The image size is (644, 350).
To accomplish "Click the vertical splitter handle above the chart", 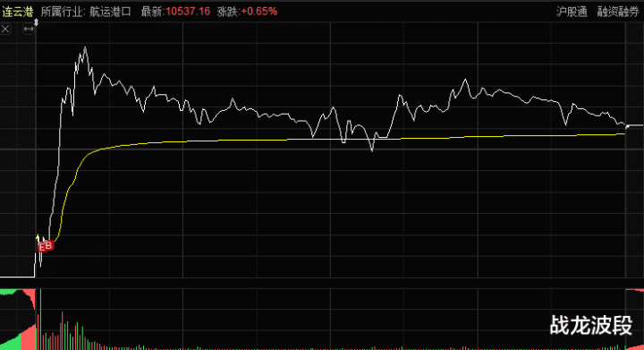I will 36,22.
